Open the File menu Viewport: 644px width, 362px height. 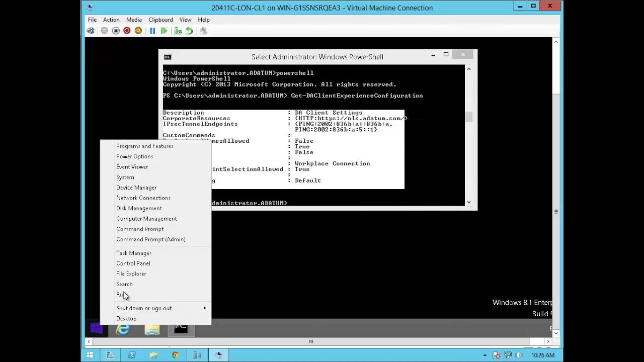click(x=92, y=20)
